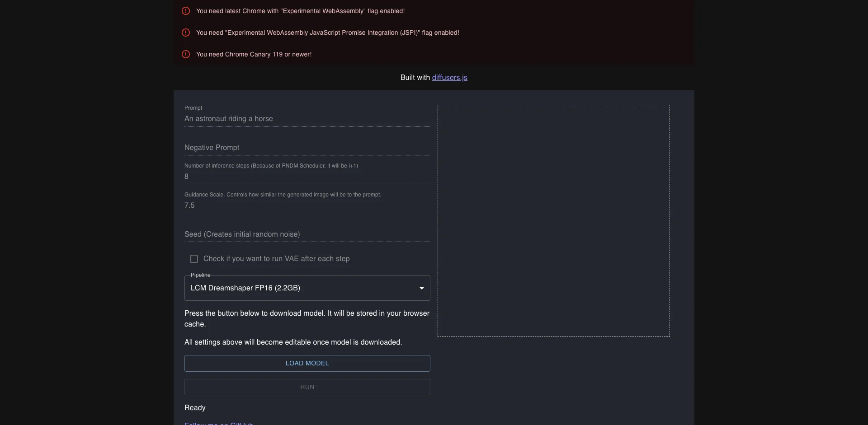Focus the Seed input field

307,234
